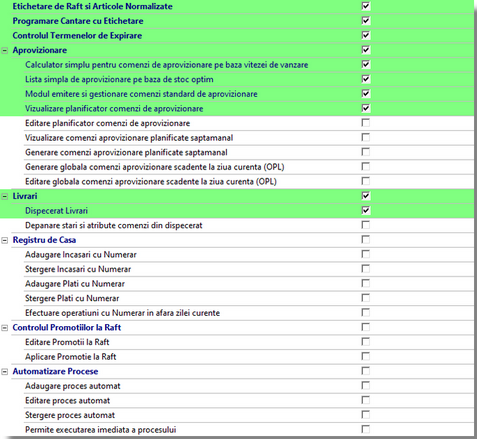Viewport: 477px width, 439px height.
Task: Select Permite executarea imediata a procesului text
Action: (101, 430)
